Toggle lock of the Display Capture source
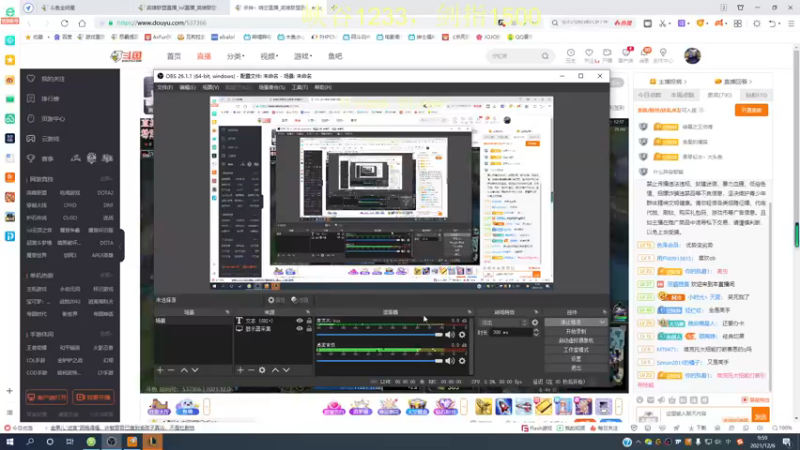Screen dimensions: 800x450 (309, 329)
